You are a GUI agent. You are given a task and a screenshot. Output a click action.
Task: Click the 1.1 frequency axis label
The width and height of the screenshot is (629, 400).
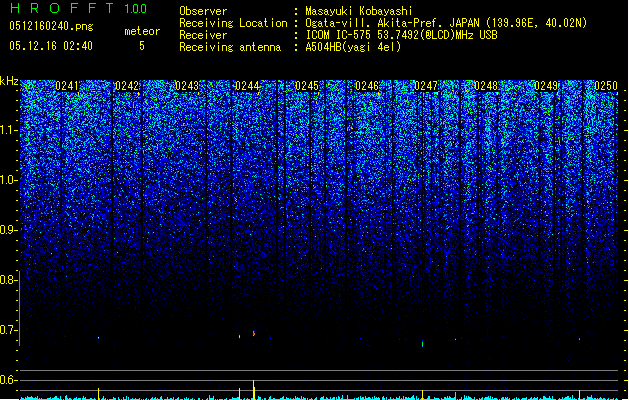tap(8, 130)
